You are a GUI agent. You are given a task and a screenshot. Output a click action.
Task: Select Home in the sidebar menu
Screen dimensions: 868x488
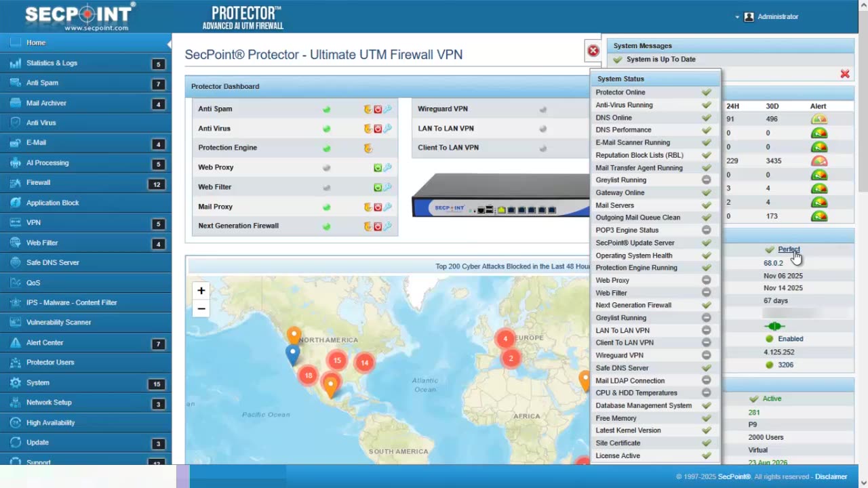[85, 43]
